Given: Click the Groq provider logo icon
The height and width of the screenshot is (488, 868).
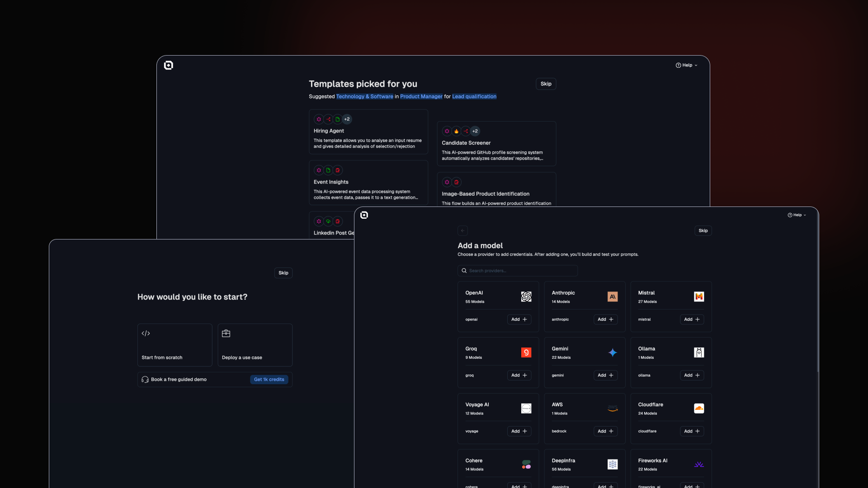Looking at the screenshot, I should 526,352.
